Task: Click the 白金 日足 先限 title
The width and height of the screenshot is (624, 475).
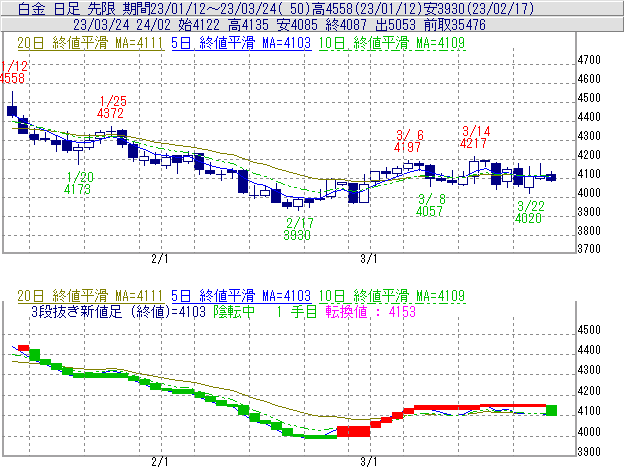Action: (68, 9)
